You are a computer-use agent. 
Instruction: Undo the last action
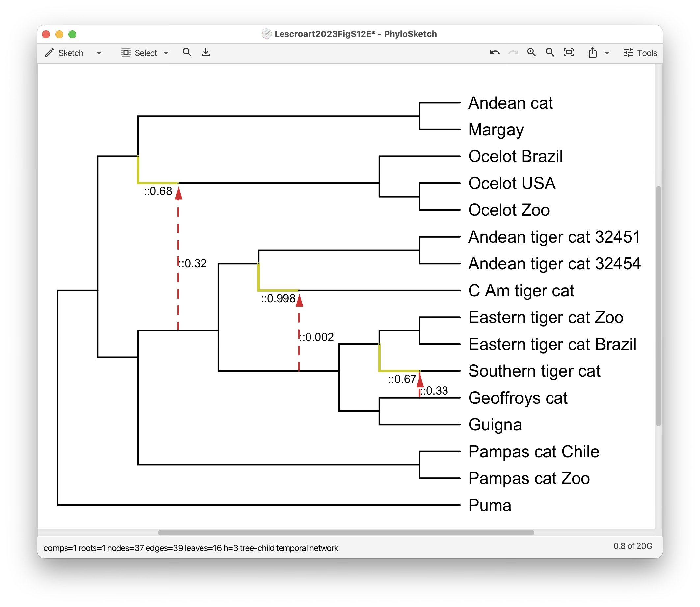coord(495,52)
